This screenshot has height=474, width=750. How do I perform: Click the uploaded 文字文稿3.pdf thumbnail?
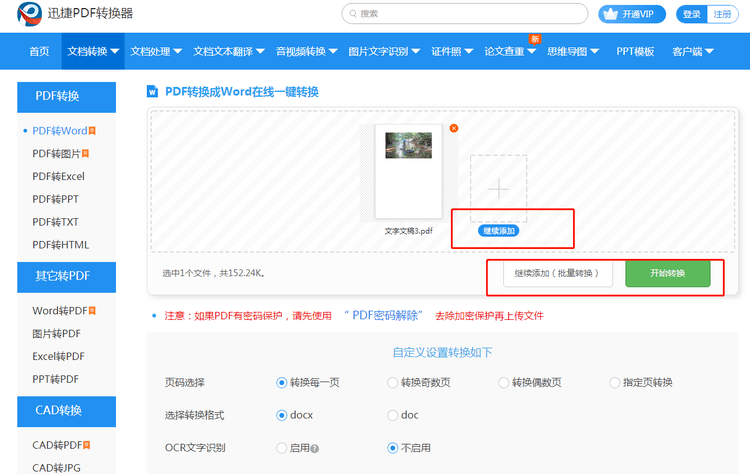click(x=408, y=171)
